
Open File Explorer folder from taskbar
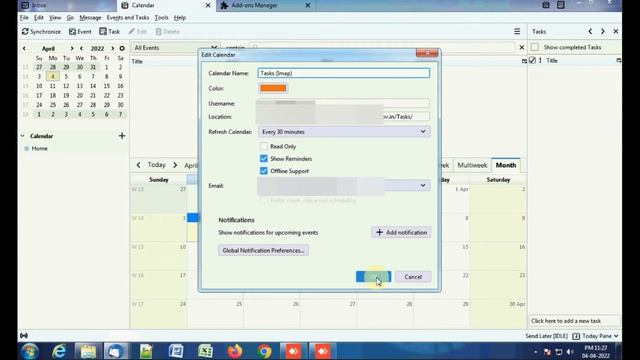(88, 351)
